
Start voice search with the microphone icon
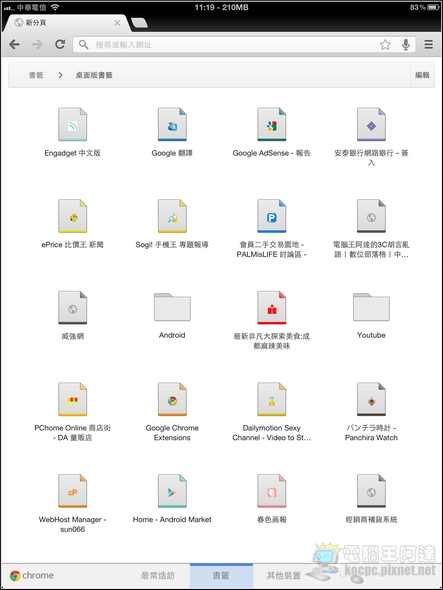(x=406, y=45)
